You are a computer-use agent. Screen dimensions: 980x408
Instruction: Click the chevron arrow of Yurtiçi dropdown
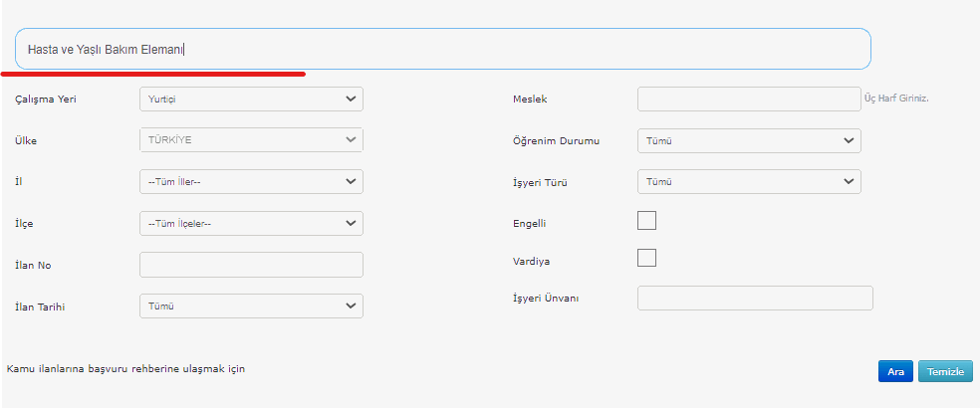[350, 99]
